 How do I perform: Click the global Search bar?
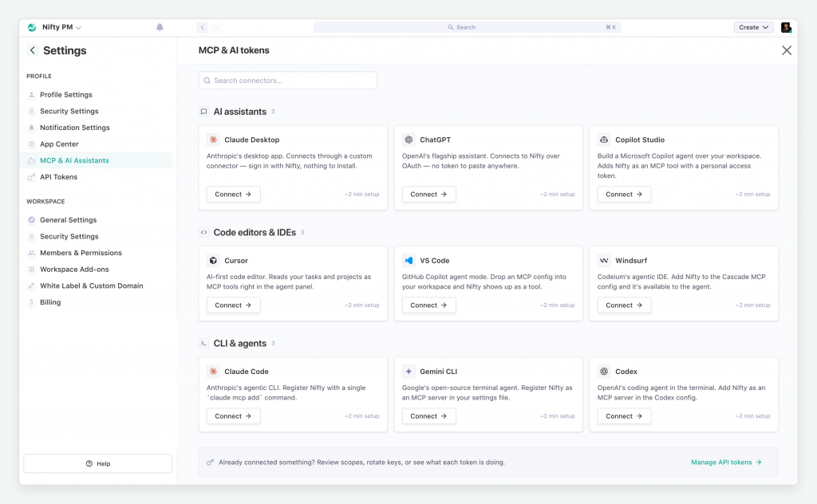(467, 27)
